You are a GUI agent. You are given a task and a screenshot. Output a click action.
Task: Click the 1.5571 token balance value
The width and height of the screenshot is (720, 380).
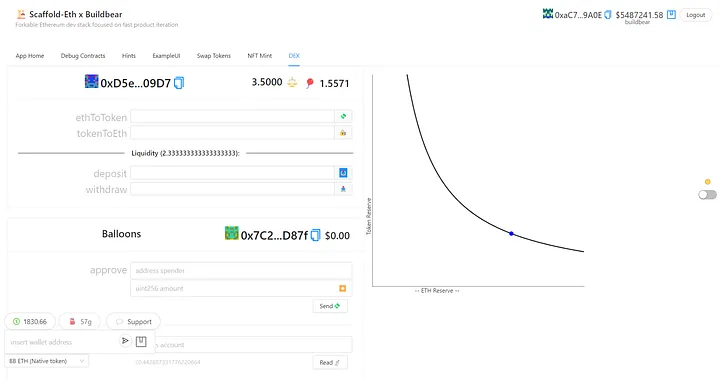334,84
